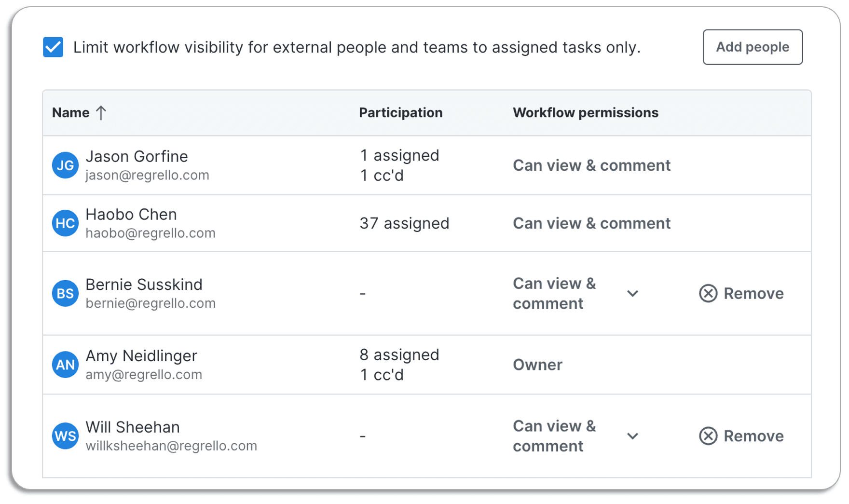The width and height of the screenshot is (849, 504).
Task: Click the Haobo Chen HC avatar
Action: pos(65,223)
